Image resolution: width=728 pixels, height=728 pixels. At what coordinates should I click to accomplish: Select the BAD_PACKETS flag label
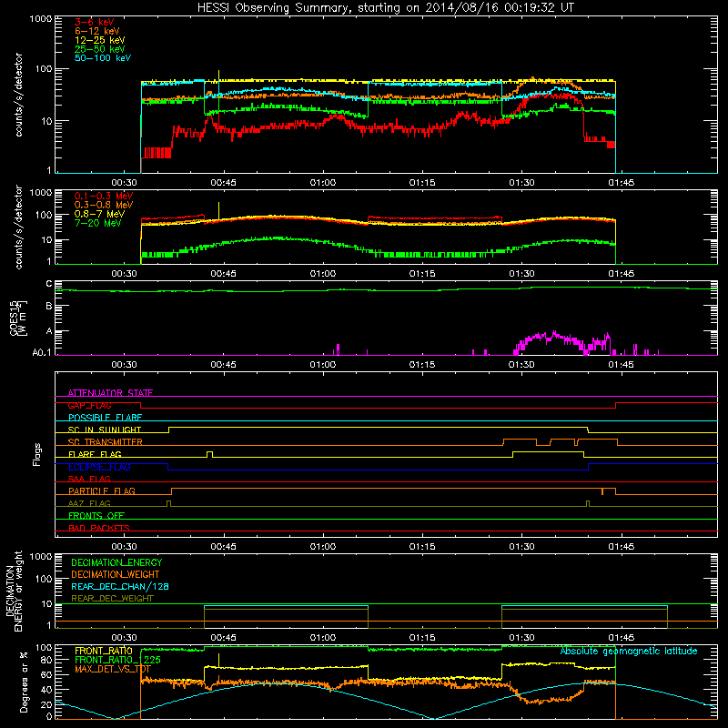pyautogui.click(x=99, y=528)
